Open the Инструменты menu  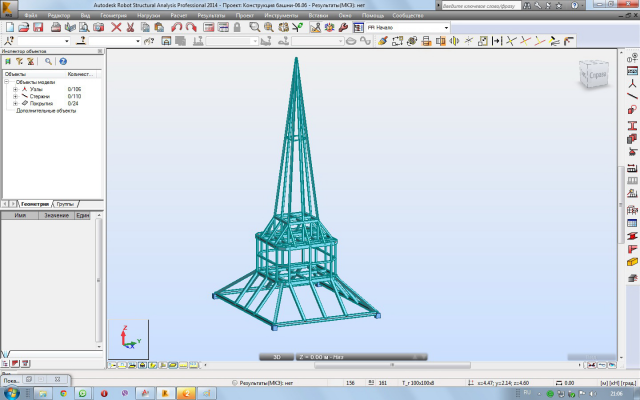point(281,16)
